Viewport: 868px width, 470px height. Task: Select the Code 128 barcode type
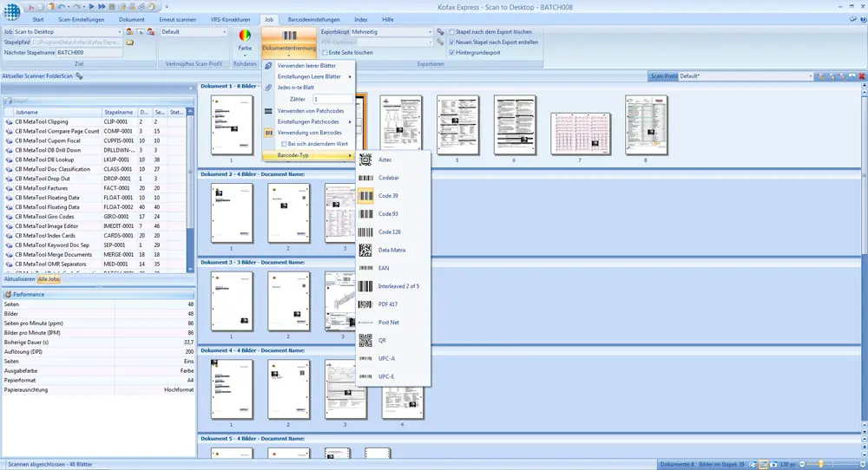(393, 232)
